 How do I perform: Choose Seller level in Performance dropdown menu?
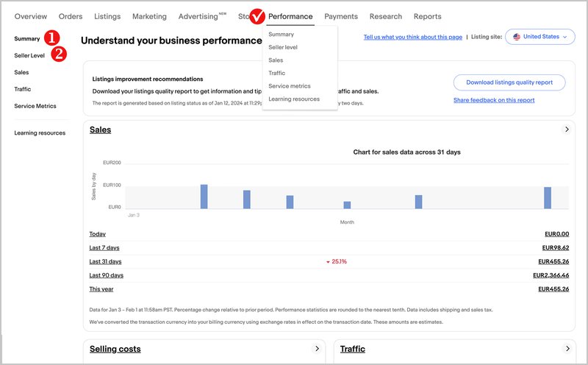(283, 47)
